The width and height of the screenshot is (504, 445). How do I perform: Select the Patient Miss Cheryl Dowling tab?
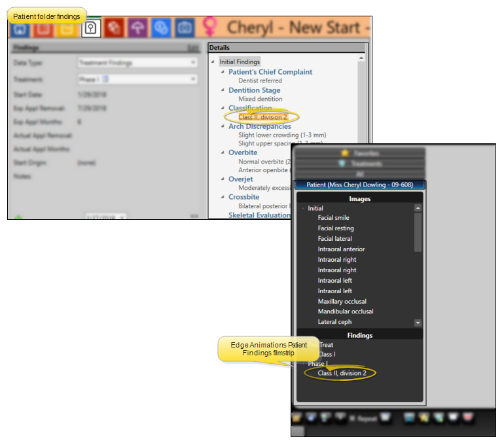tap(359, 185)
